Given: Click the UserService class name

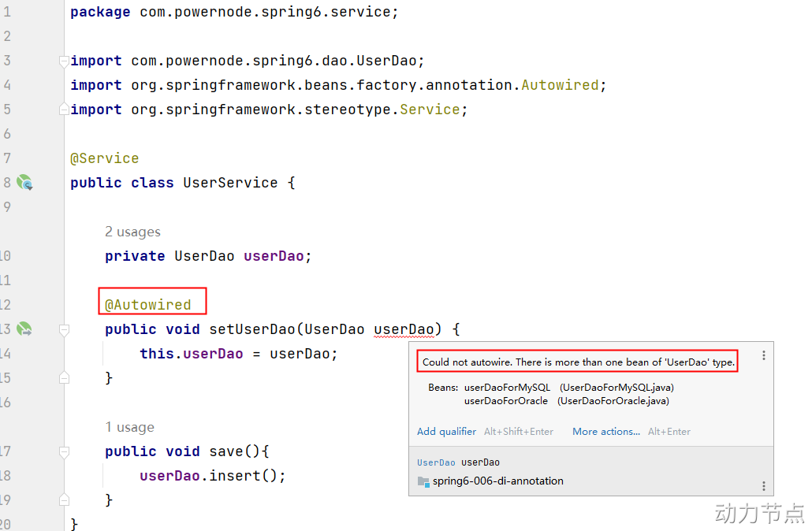Looking at the screenshot, I should pyautogui.click(x=230, y=183).
